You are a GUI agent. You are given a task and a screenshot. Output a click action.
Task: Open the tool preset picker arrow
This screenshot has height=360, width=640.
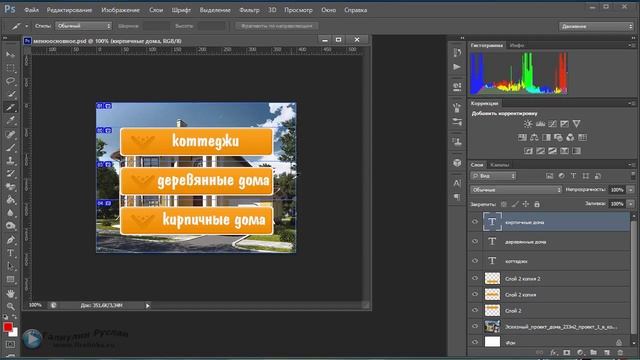click(27, 26)
